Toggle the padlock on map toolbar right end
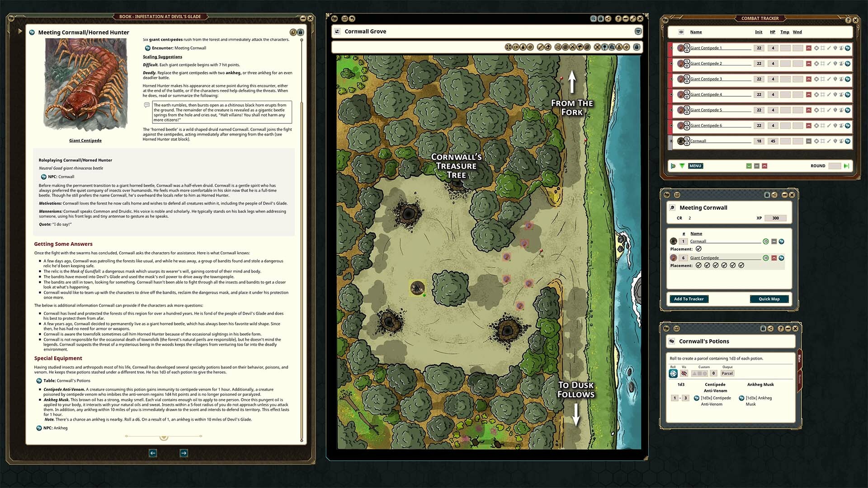868x488 pixels. (637, 47)
